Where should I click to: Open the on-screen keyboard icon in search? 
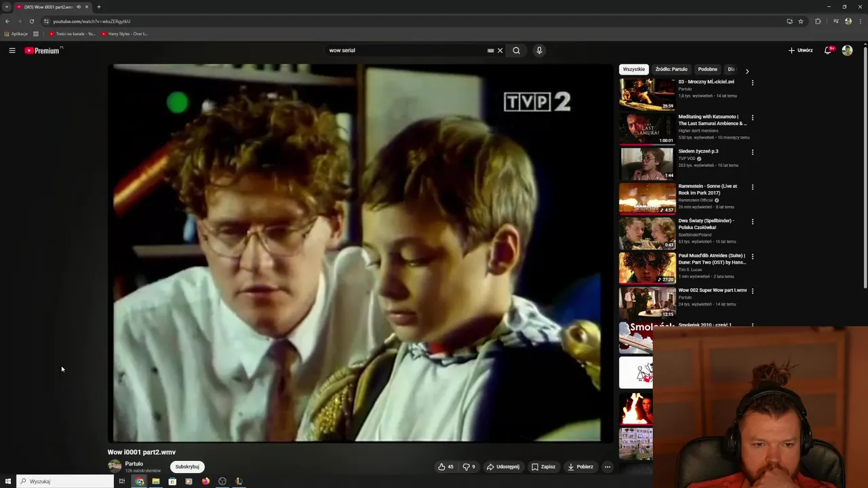tap(490, 50)
